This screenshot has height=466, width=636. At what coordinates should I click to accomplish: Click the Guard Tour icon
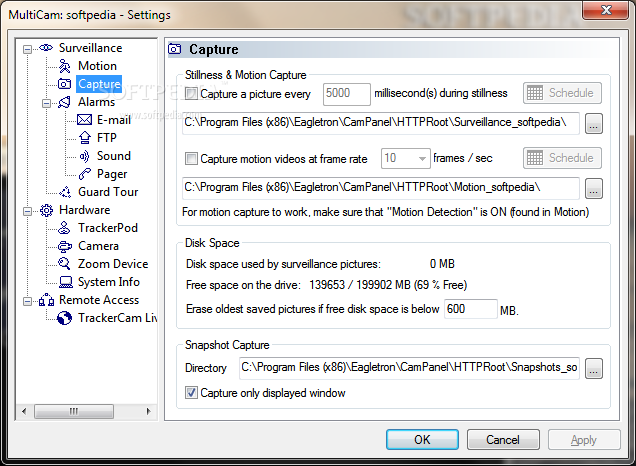click(x=65, y=192)
